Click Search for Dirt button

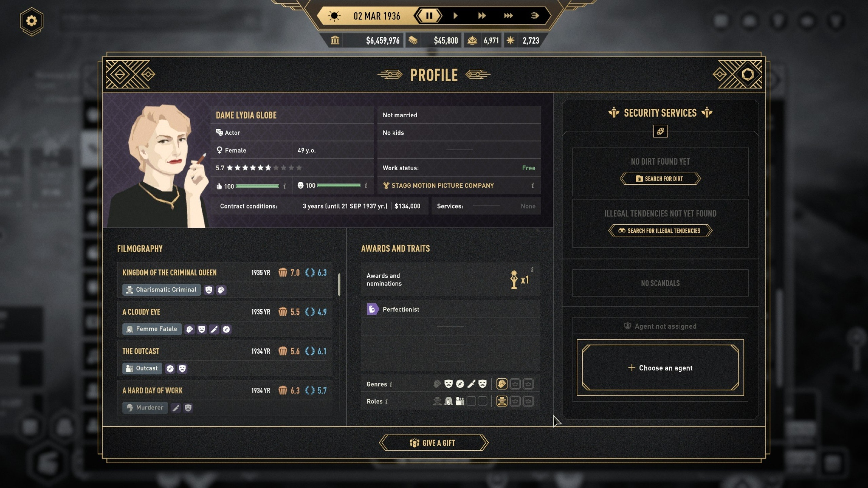tap(660, 179)
